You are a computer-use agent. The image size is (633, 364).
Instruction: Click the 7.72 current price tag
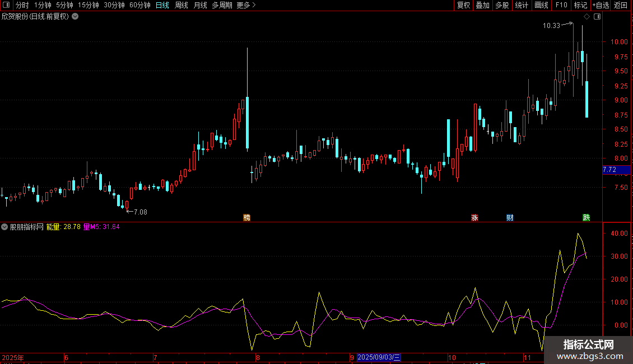tap(616, 170)
